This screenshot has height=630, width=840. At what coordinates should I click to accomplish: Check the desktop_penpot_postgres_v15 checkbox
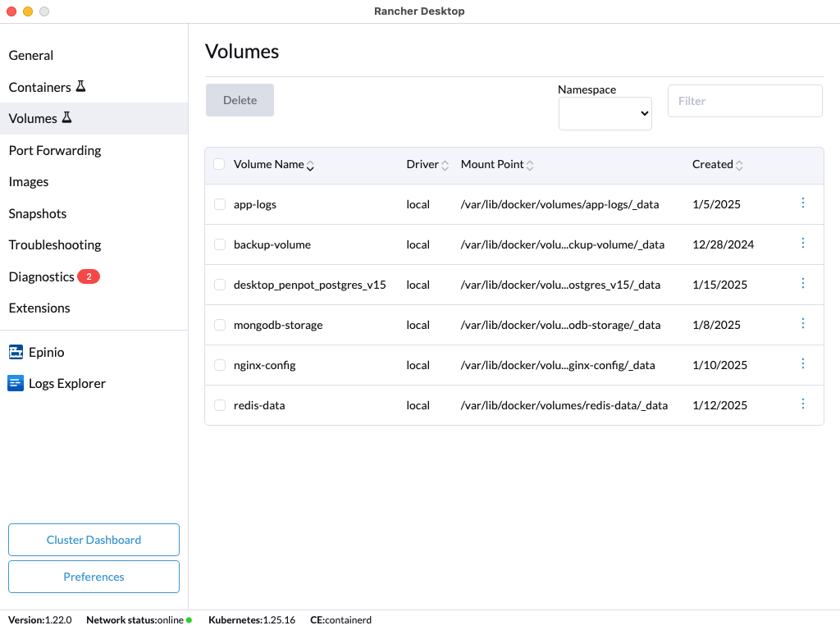219,284
